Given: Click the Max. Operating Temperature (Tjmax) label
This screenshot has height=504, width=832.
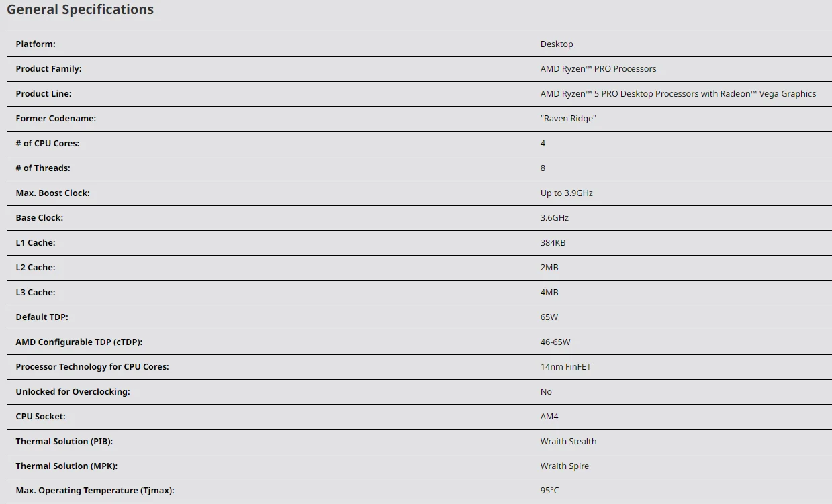Looking at the screenshot, I should pyautogui.click(x=95, y=491).
